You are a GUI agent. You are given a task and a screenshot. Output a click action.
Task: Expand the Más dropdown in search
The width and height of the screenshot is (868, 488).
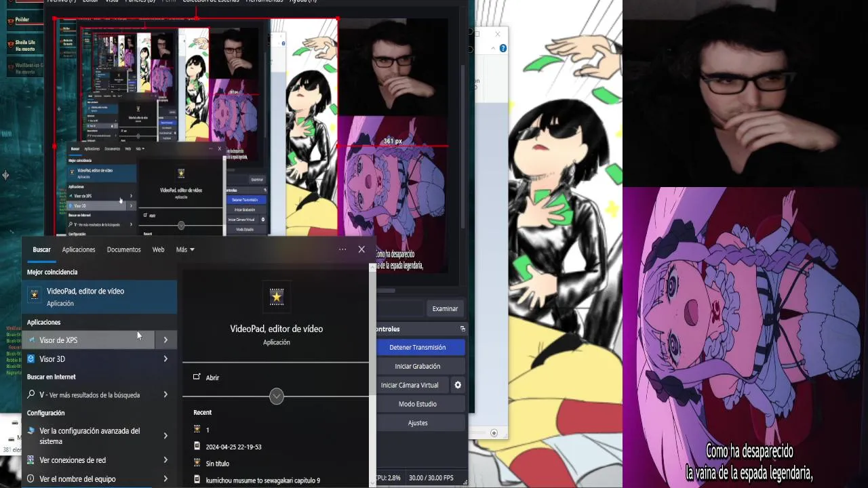(x=185, y=249)
